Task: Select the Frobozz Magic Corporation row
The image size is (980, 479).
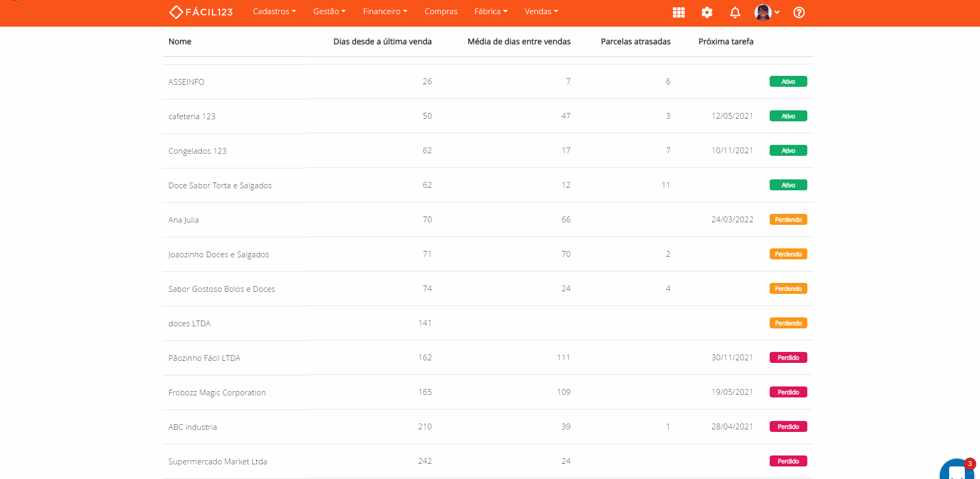Action: (217, 393)
